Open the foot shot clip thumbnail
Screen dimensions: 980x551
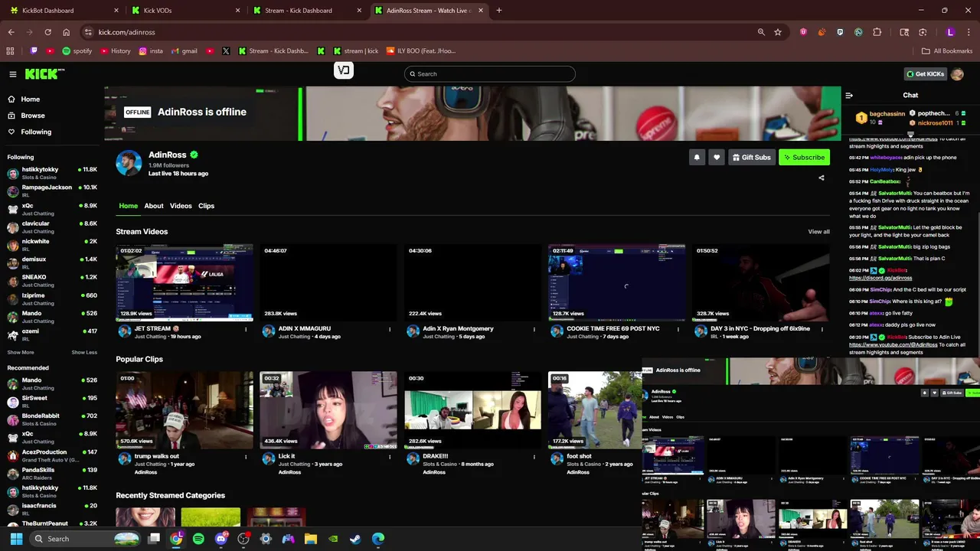click(x=595, y=410)
